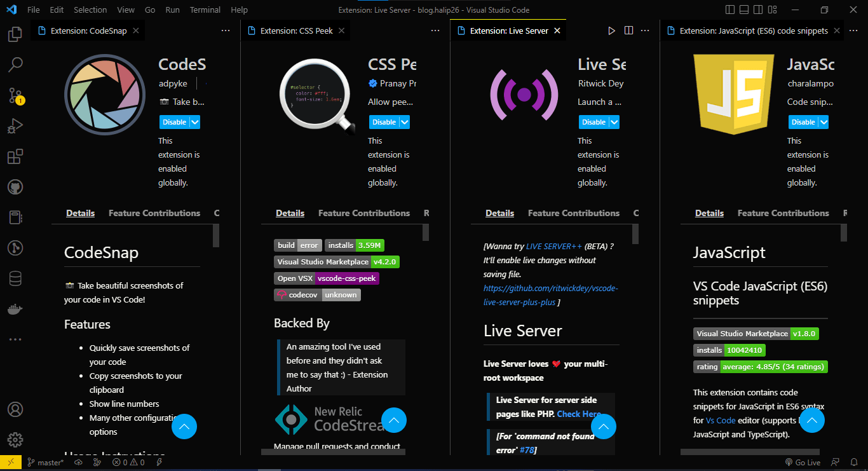Image resolution: width=868 pixels, height=471 pixels.
Task: Open the Search view in activity bar
Action: coord(15,64)
